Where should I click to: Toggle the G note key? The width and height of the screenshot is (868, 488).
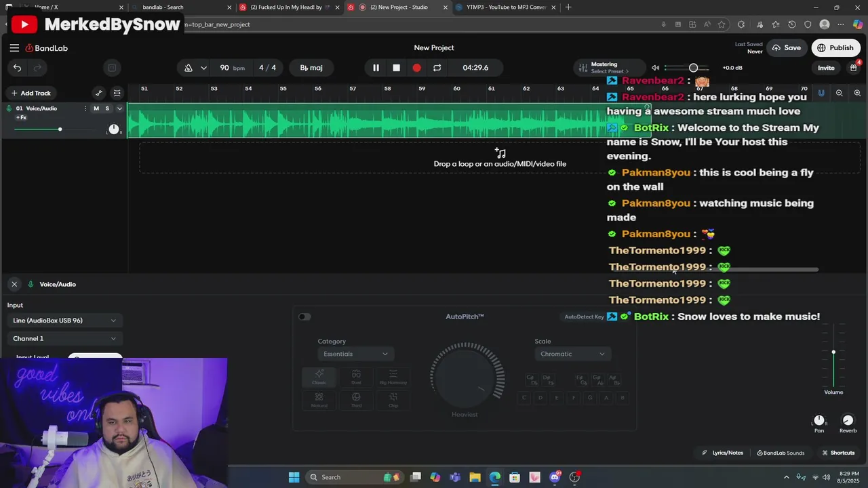point(590,398)
